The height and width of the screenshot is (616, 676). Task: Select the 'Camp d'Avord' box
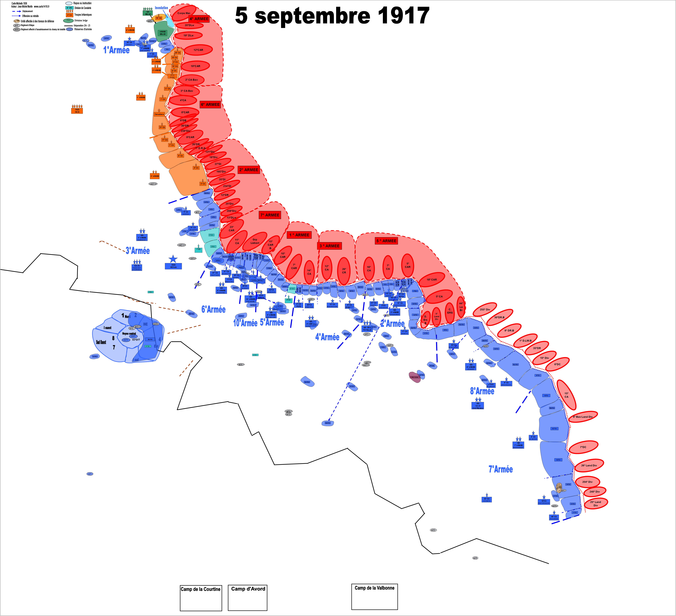click(247, 598)
